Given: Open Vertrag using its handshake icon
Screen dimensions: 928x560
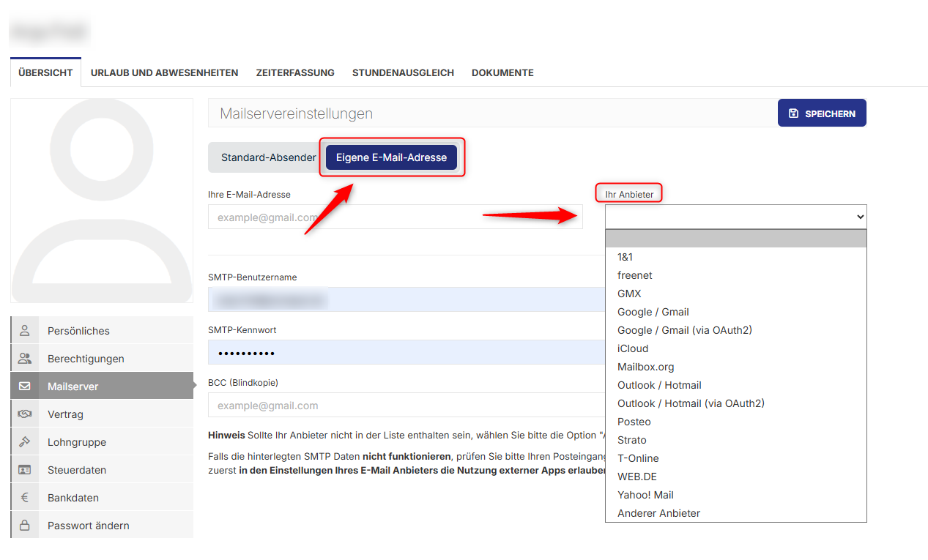Looking at the screenshot, I should coord(24,414).
